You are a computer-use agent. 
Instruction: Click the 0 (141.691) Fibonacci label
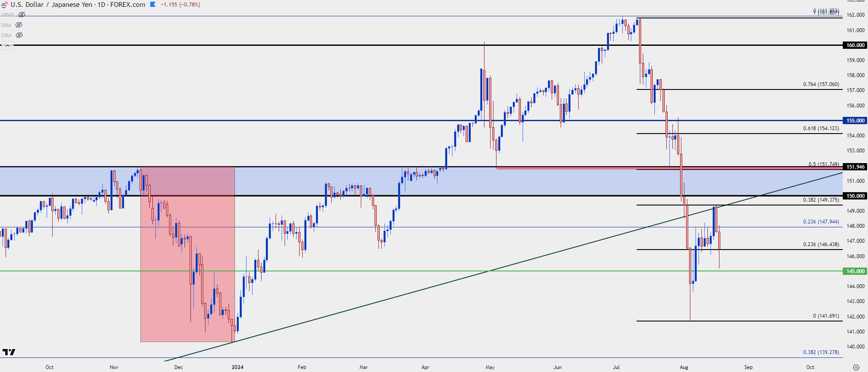[826, 316]
